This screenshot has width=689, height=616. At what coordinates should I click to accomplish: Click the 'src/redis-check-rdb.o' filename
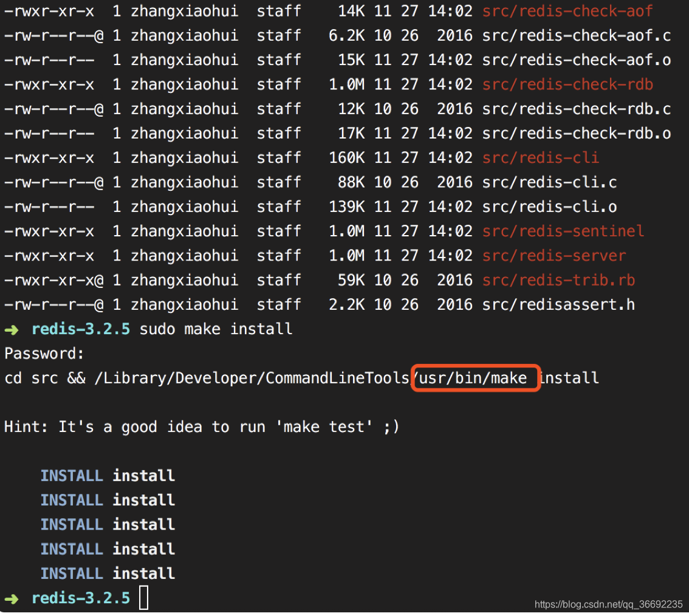tap(576, 134)
